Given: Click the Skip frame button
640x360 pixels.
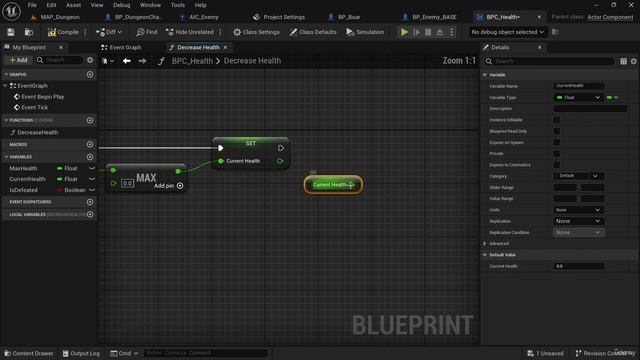Looking at the screenshot, I should pos(416,32).
